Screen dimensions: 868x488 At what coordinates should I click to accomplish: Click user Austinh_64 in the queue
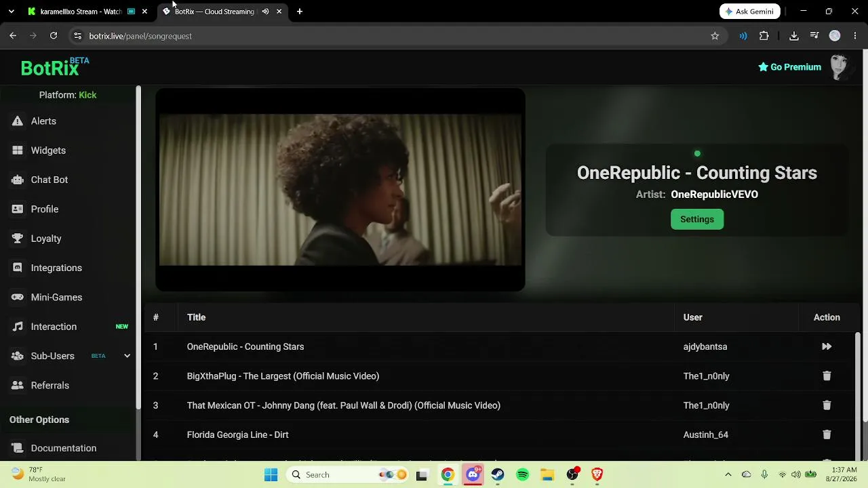706,434
